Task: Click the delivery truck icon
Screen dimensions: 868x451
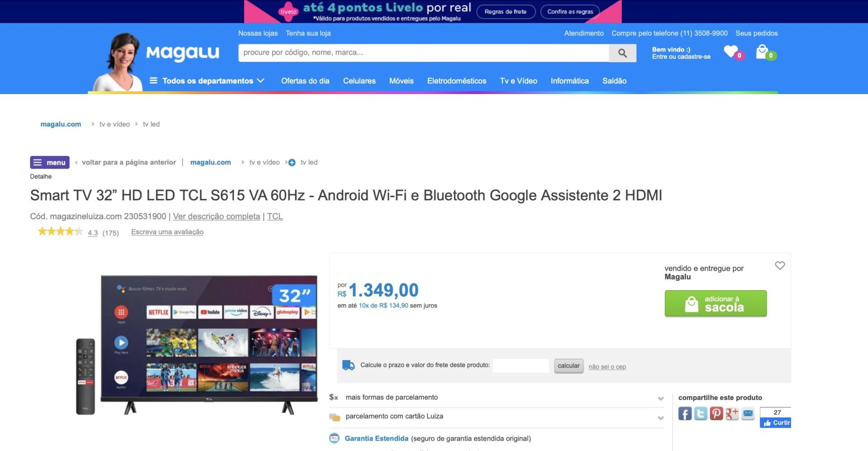Action: pyautogui.click(x=349, y=365)
